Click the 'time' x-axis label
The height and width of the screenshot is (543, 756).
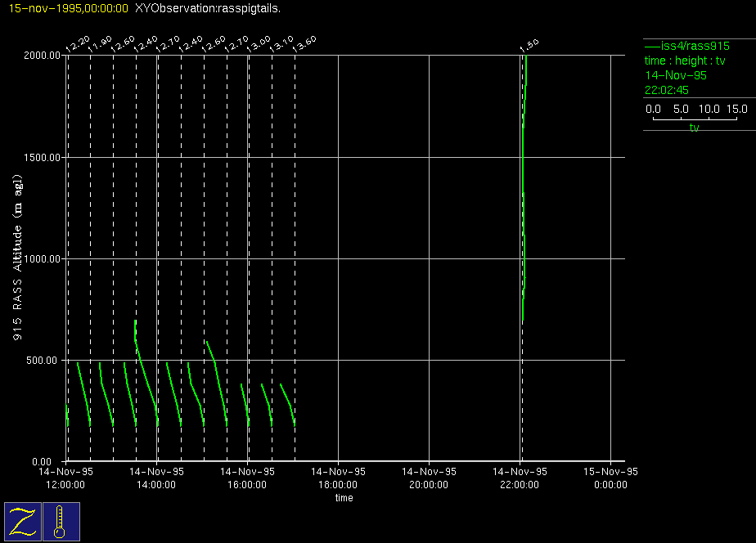pos(344,498)
